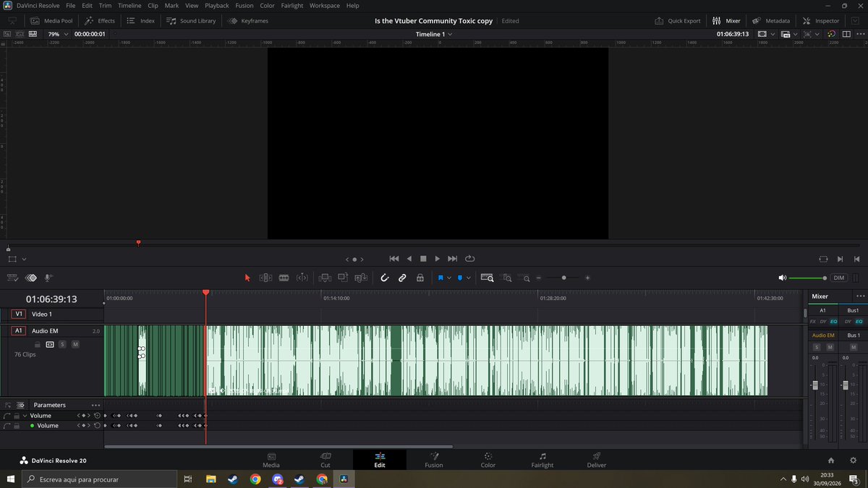
Task: Open File Explorer from taskbar
Action: (210, 479)
